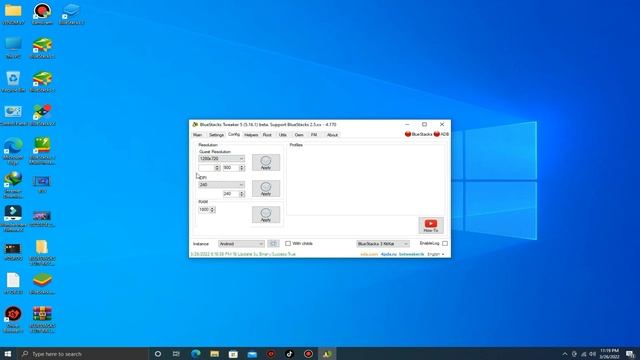Open TikTok from the taskbar
Screen dimensions: 640x360
point(289,354)
